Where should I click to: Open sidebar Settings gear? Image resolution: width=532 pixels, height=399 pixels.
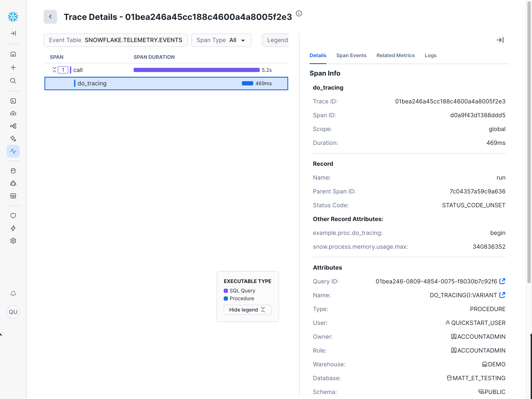13,241
